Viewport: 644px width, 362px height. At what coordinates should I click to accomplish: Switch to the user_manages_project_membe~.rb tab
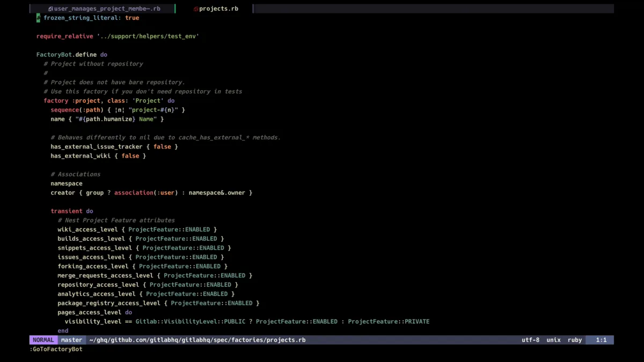pos(103,9)
